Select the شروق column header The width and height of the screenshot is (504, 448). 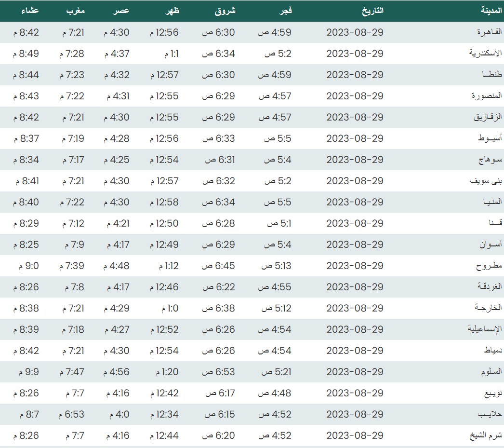(225, 11)
